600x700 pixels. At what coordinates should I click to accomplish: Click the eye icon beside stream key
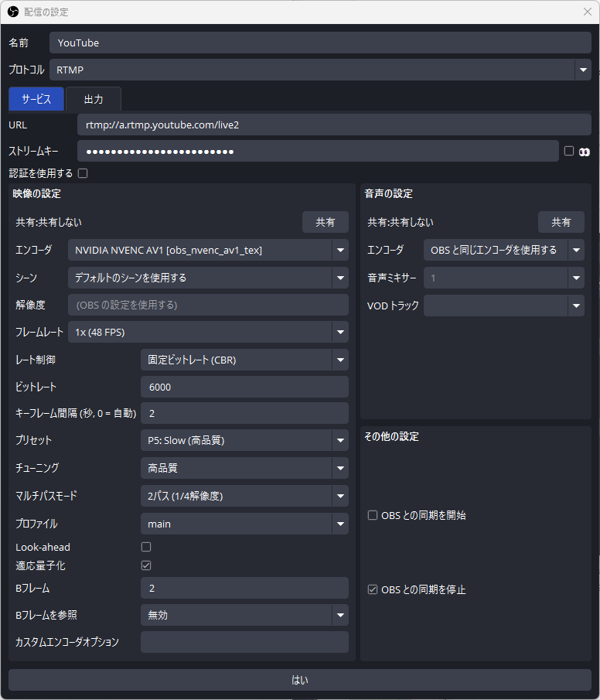[584, 152]
